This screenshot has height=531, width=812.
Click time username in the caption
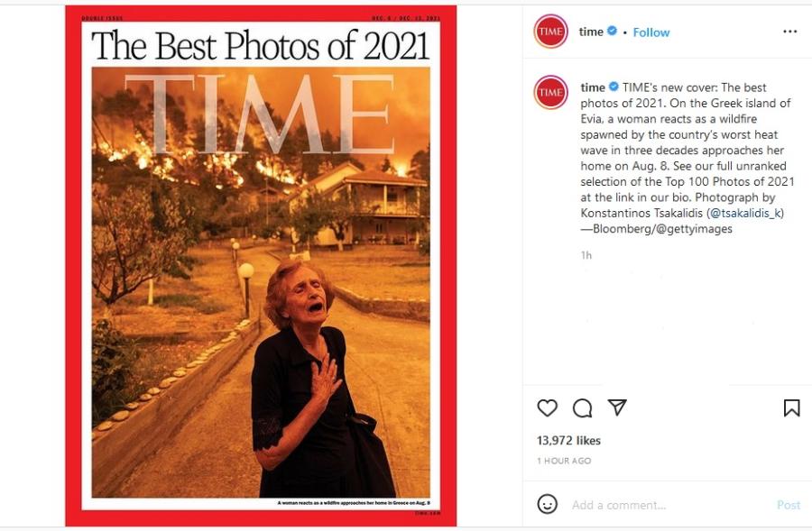pos(593,87)
